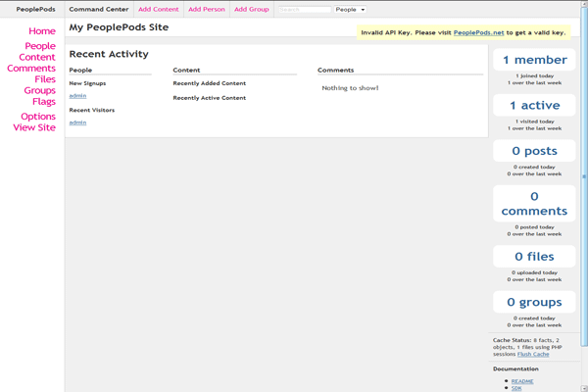
Task: Choose Add Group from the top bar
Action: 251,10
